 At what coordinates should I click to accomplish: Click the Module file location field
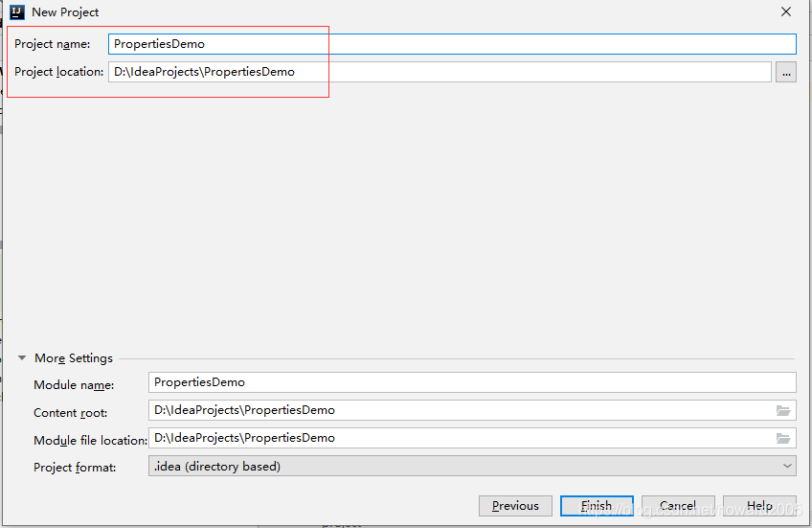click(x=472, y=438)
